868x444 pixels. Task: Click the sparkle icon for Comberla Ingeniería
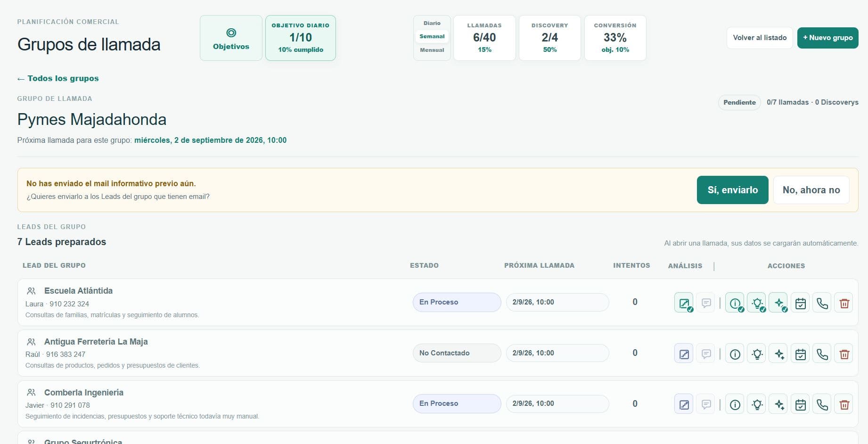click(778, 404)
